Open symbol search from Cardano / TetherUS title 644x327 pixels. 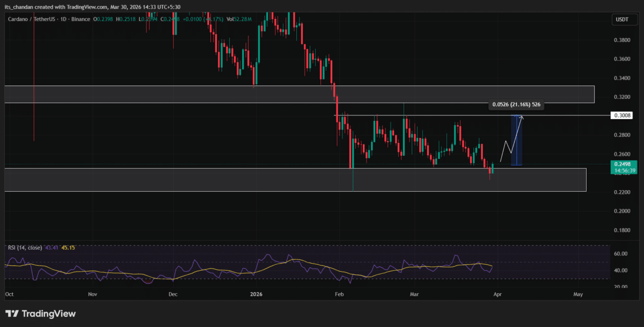click(32, 19)
